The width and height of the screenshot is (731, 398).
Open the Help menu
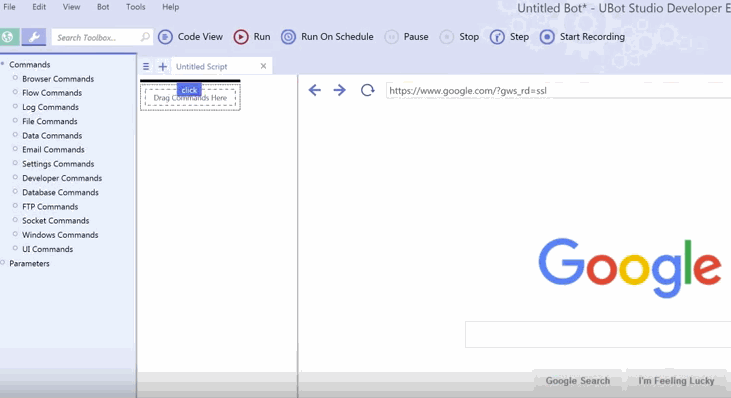171,7
